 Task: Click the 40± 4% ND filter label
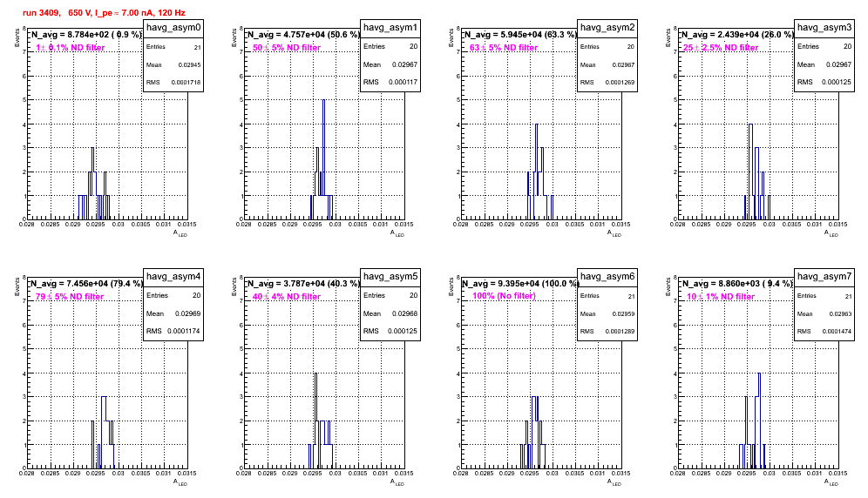[287, 297]
